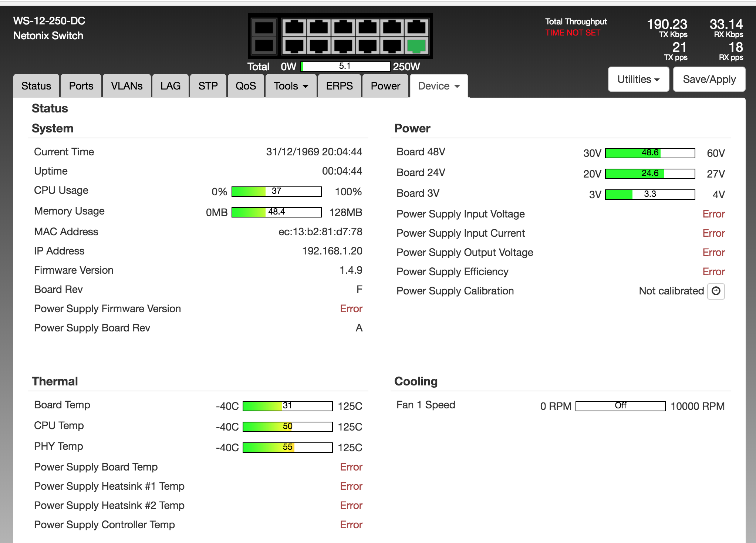The height and width of the screenshot is (543, 756).
Task: Click the green active port icon
Action: [x=416, y=46]
